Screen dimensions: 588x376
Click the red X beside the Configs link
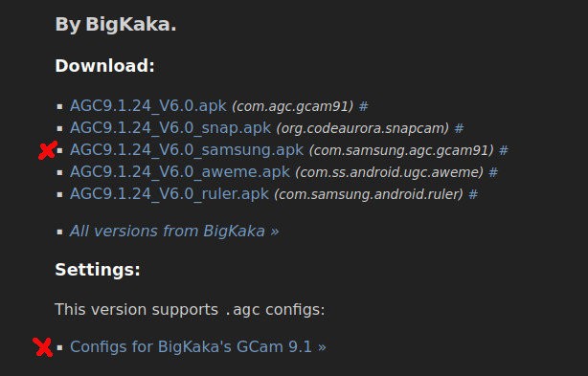coord(42,347)
